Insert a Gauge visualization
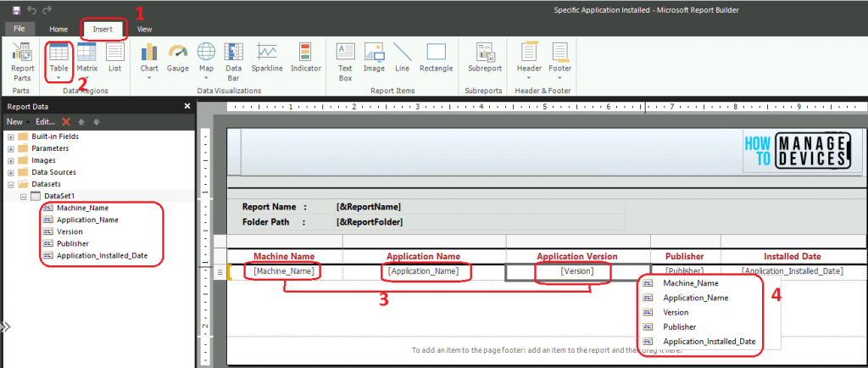 coord(178,58)
